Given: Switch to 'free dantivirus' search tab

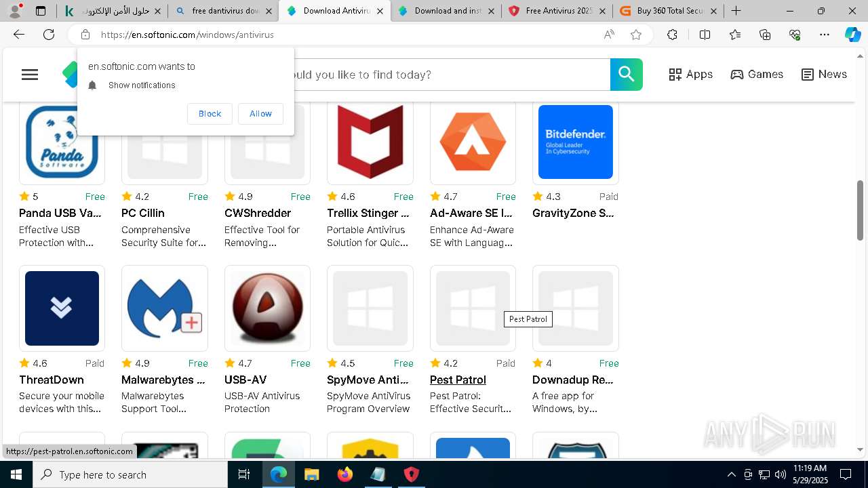Looking at the screenshot, I should click(223, 11).
